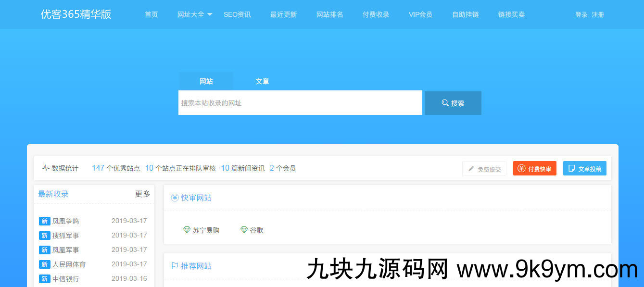Expand the 网址大全 dropdown menu

click(195, 14)
